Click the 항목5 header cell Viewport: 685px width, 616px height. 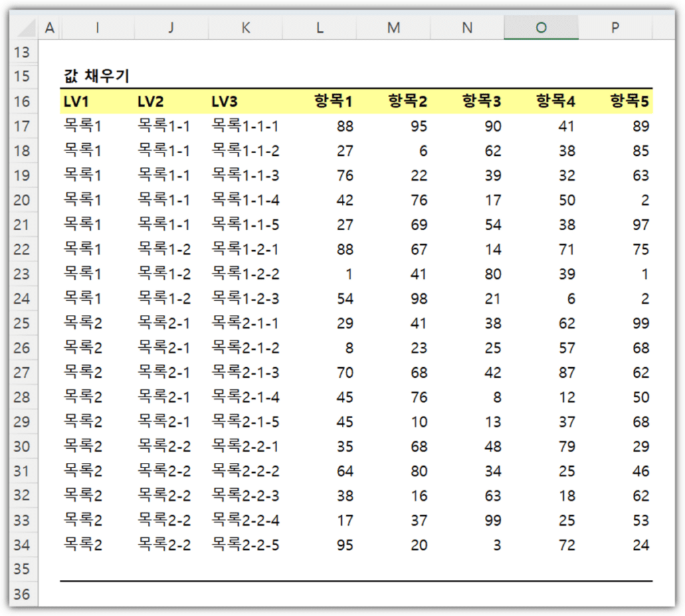(615, 102)
